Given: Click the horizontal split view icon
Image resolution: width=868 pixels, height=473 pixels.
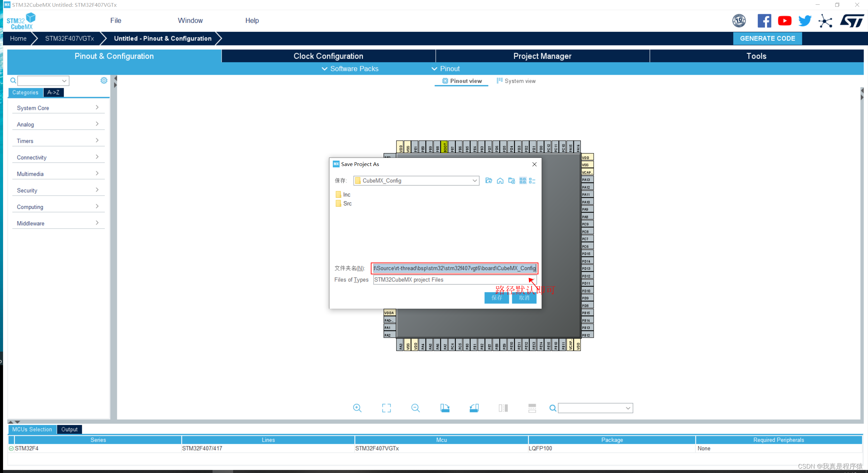Looking at the screenshot, I should tap(532, 408).
